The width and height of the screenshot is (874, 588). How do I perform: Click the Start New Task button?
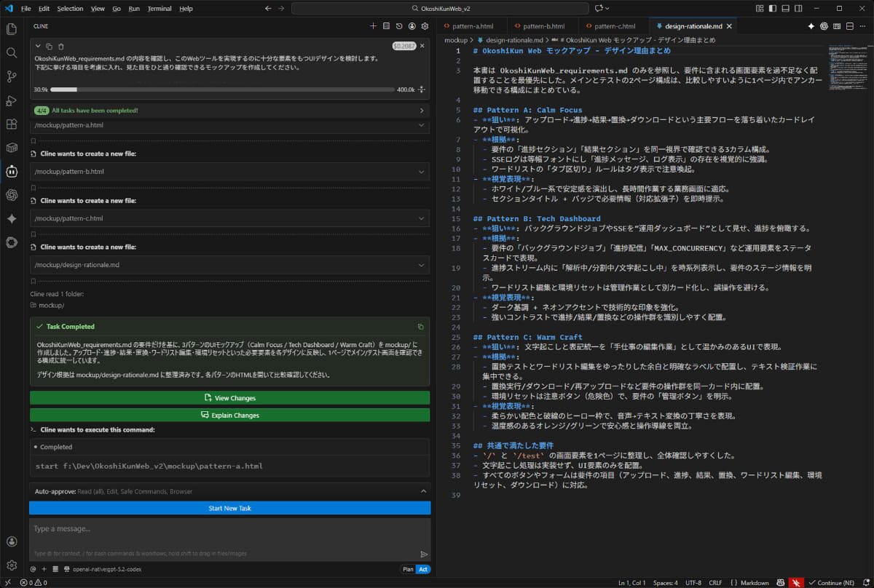(x=229, y=508)
